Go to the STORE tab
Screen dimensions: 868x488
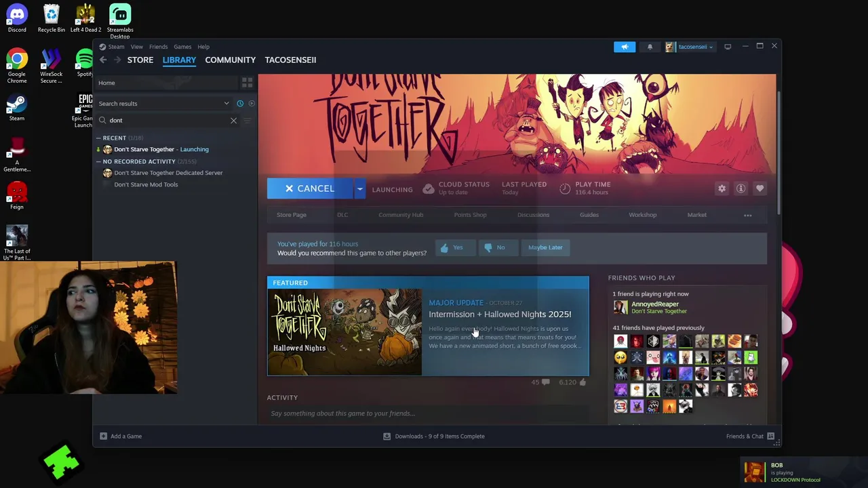point(140,60)
